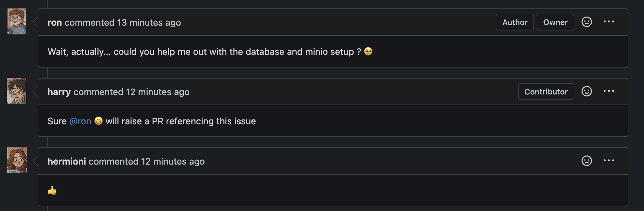Screen dimensions: 644x211
Task: Click hermioni's '12 minutes ago' timestamp
Action: coord(173,161)
